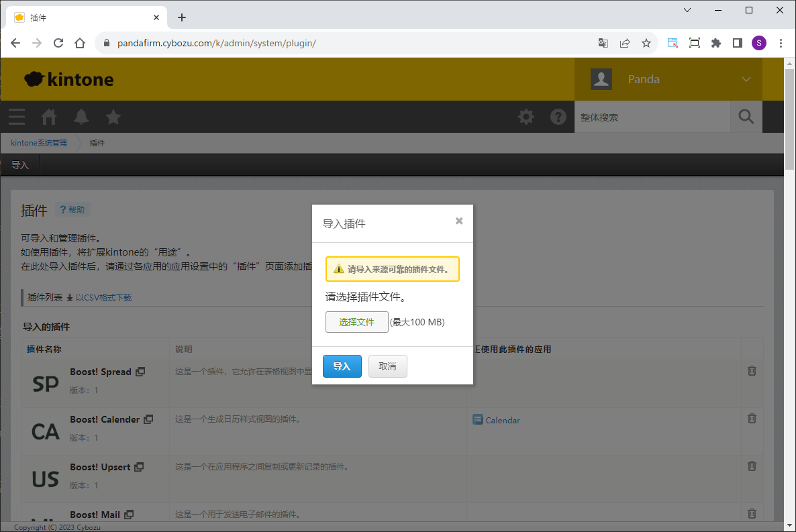Click the 导入 button in the dialog

coord(342,366)
